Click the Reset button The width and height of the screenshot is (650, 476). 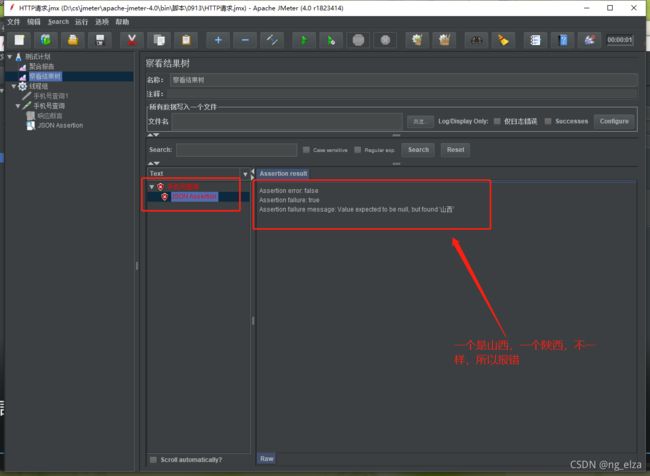point(455,150)
